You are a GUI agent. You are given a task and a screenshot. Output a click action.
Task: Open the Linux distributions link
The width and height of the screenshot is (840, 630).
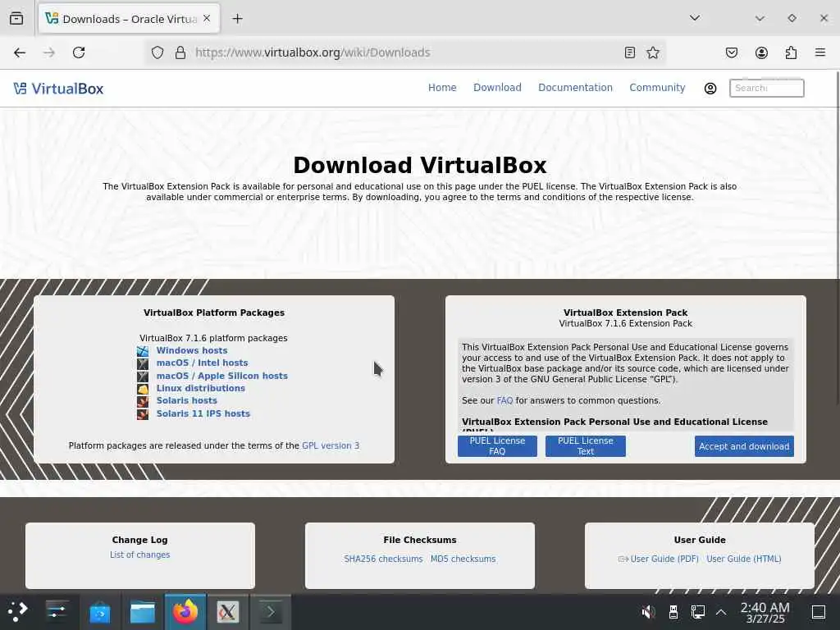point(200,388)
